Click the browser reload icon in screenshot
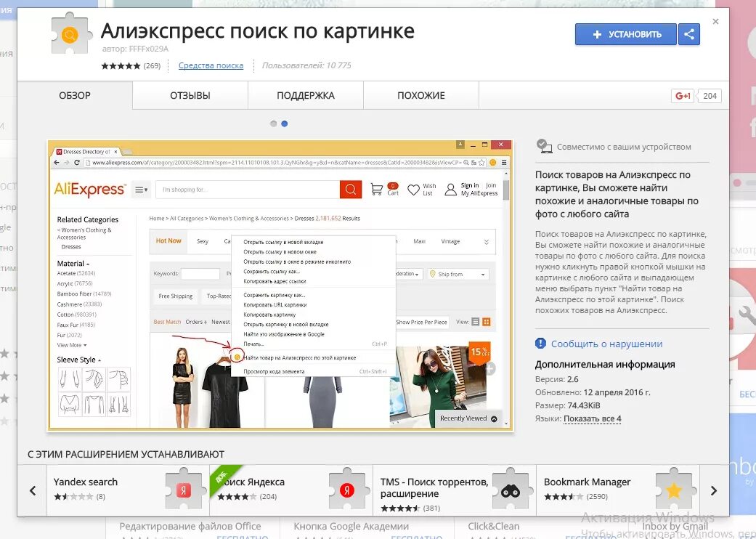 (x=77, y=163)
